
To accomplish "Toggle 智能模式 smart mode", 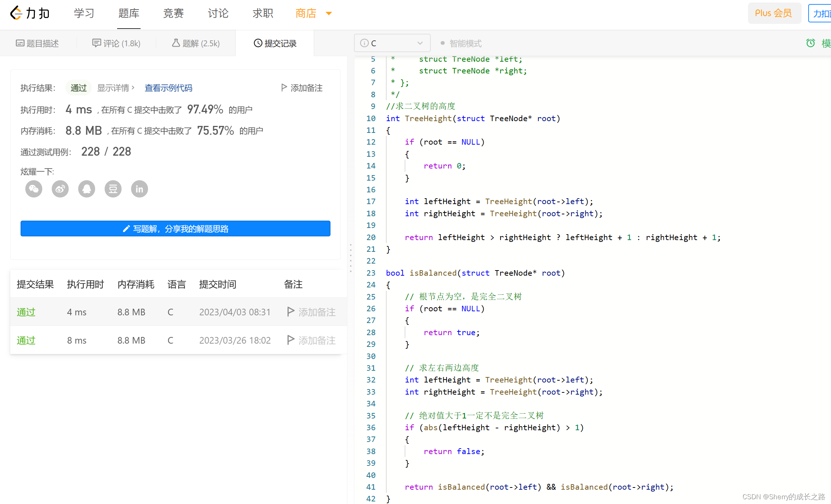I will click(x=461, y=44).
